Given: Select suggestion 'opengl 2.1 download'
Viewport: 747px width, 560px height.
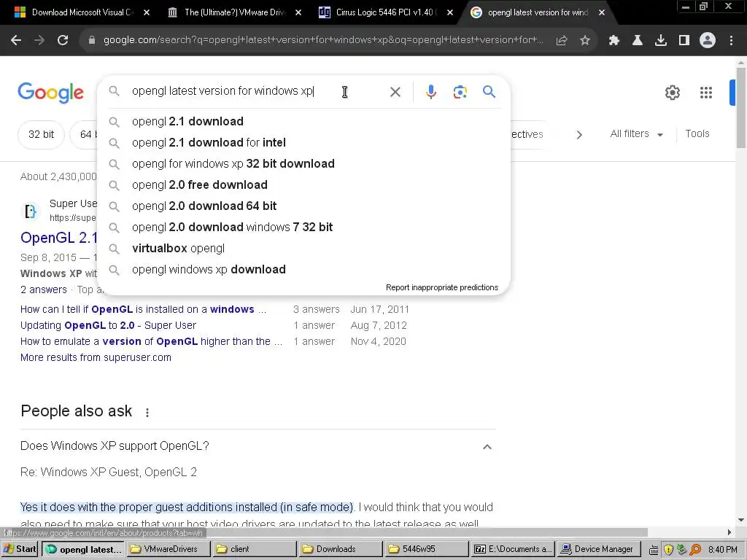Looking at the screenshot, I should point(304,122).
